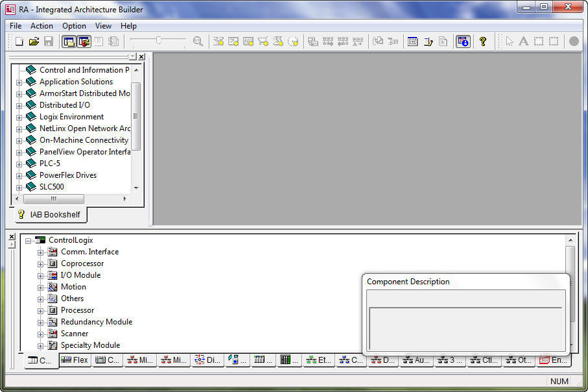
Task: Toggle the blue window pane button left of the help icon
Action: (463, 42)
